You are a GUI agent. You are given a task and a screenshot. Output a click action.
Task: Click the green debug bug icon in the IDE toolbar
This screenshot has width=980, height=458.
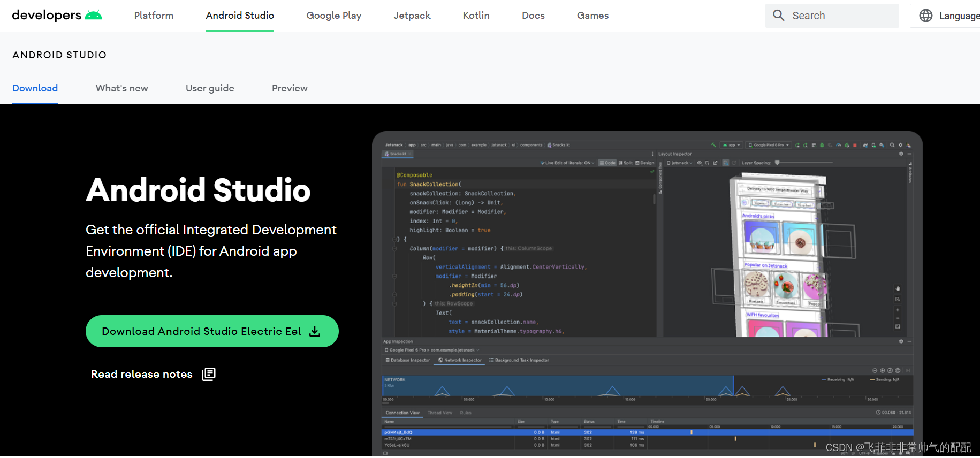(x=822, y=145)
